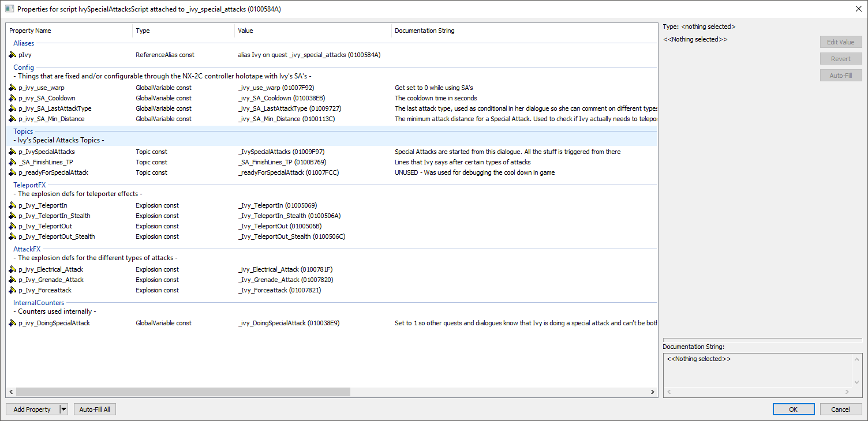Open the Add Property dropdown arrow
This screenshot has width=868, height=421.
[63, 409]
